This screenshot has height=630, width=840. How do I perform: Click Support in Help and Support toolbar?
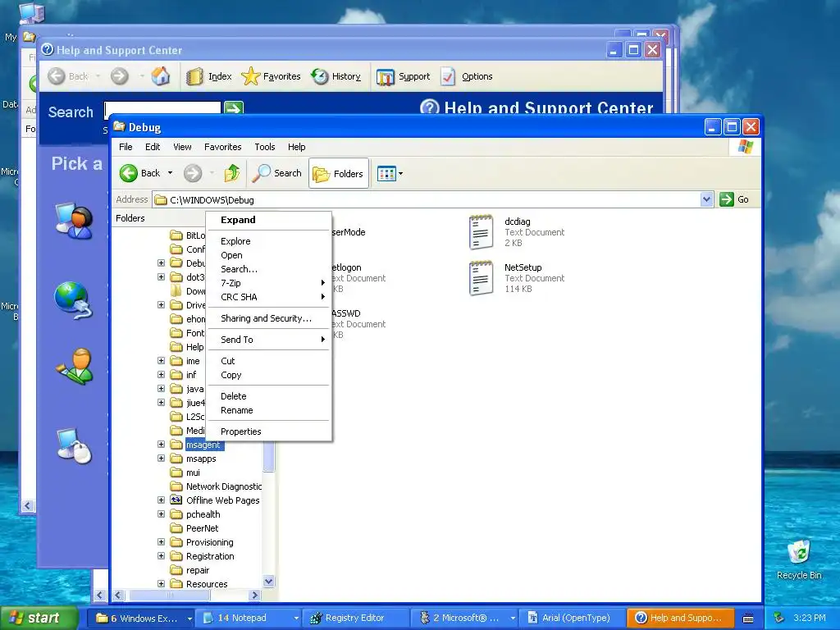click(x=404, y=76)
